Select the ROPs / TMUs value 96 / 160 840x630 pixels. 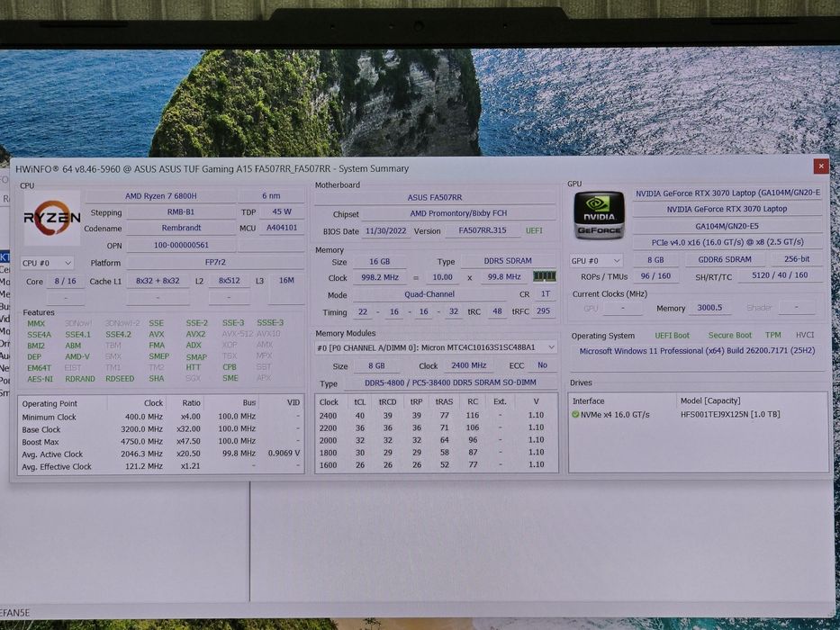655,276
